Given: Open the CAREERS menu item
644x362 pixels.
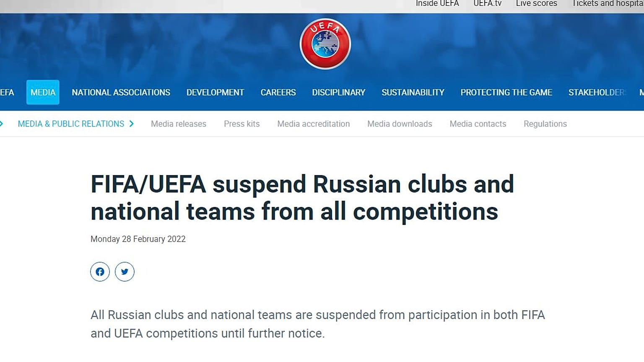Looking at the screenshot, I should (278, 92).
